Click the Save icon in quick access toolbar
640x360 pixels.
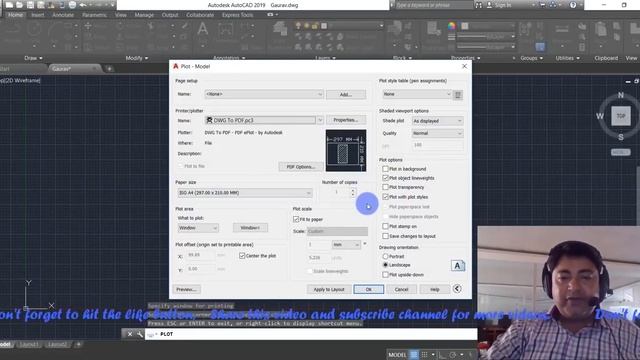[30, 5]
